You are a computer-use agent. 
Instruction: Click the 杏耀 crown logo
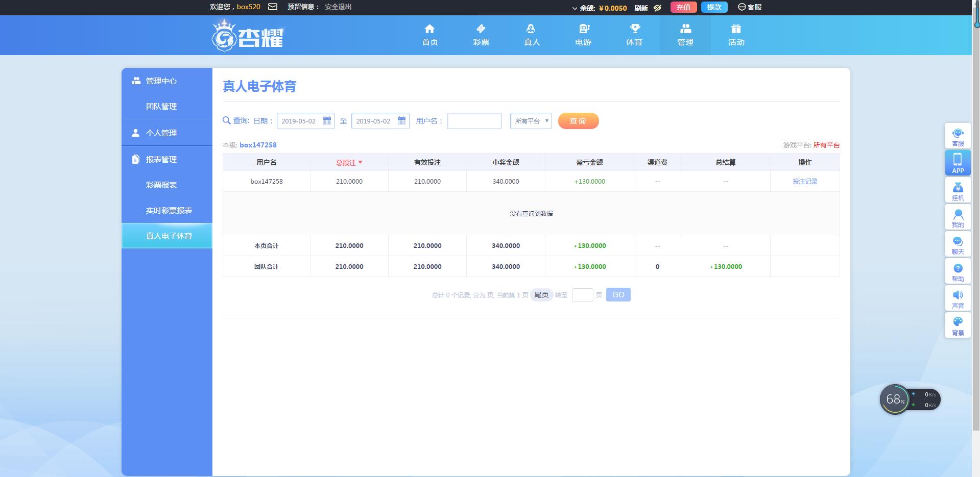click(x=248, y=35)
